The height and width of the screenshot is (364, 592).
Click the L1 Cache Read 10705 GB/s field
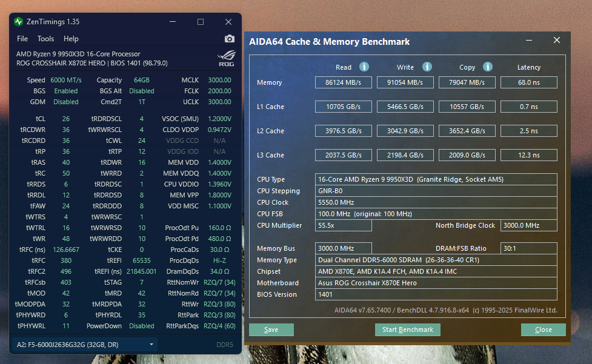point(343,107)
